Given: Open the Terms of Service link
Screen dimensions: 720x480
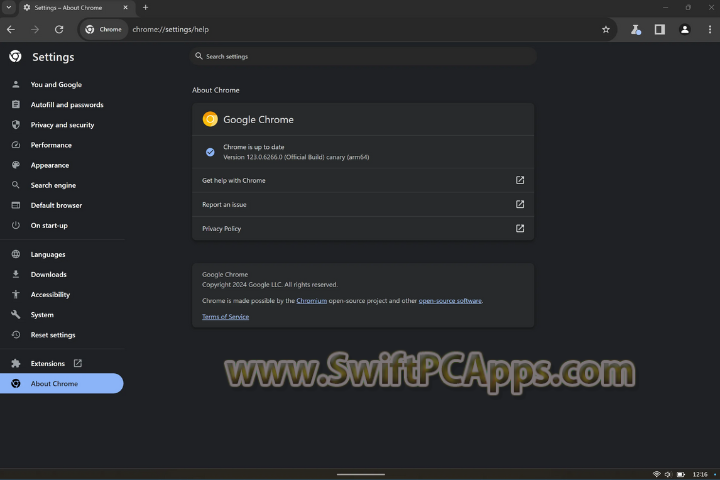Looking at the screenshot, I should (x=225, y=317).
